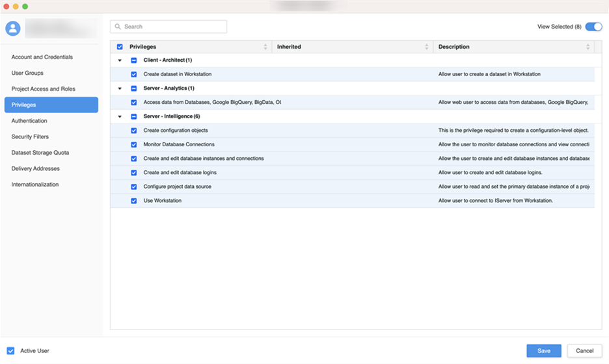609x364 pixels.
Task: Uncheck Create configuration objects privilege
Action: (134, 131)
